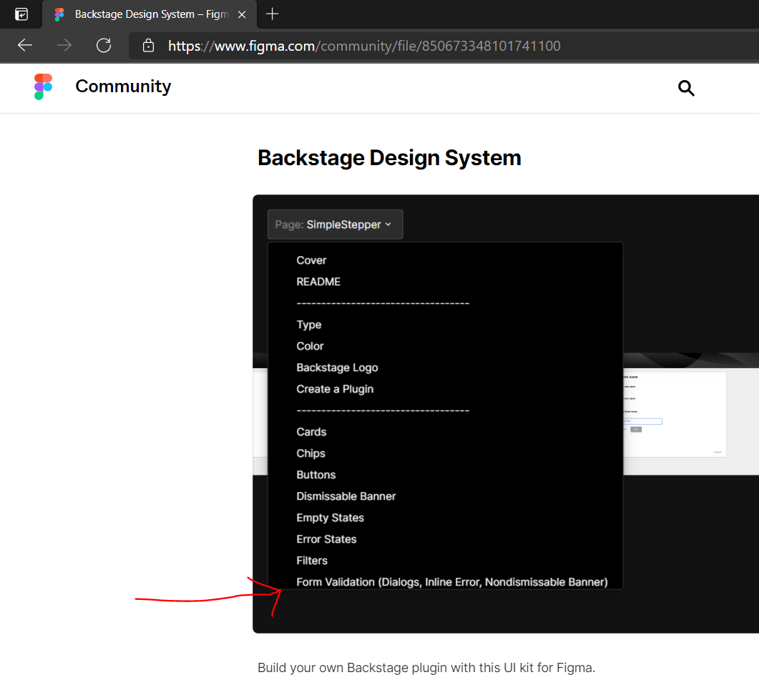This screenshot has height=700, width=759.
Task: Open search using the magnifying glass icon
Action: click(x=686, y=88)
